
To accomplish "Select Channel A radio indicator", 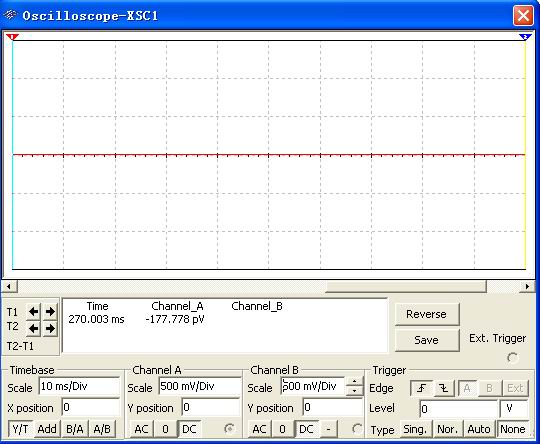I will (229, 429).
